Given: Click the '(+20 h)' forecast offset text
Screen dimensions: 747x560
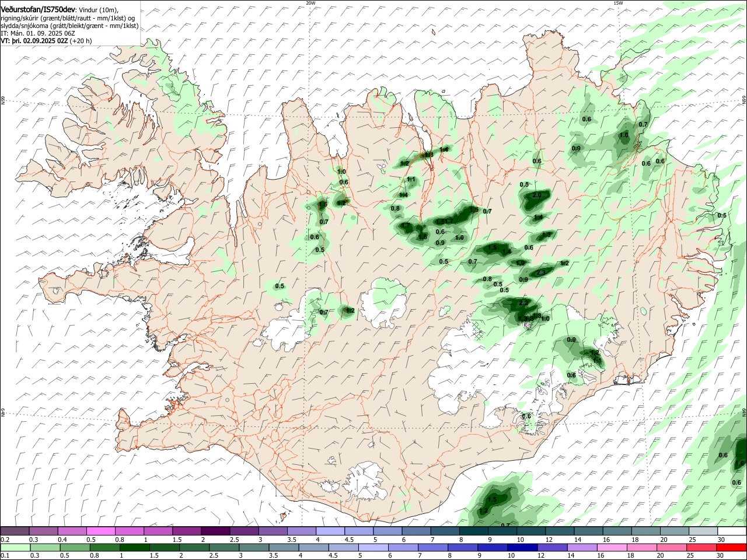Looking at the screenshot, I should click(81, 41).
